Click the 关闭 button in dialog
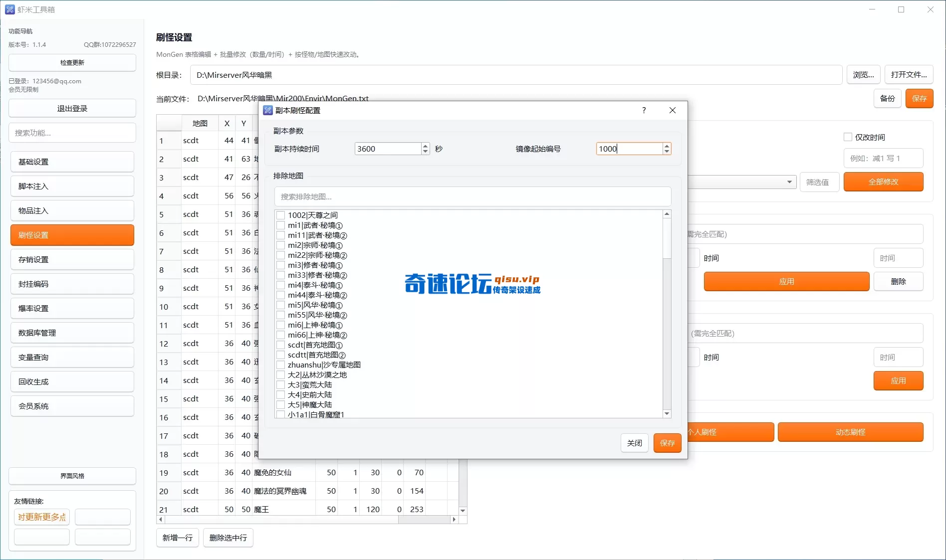The image size is (946, 560). click(634, 443)
